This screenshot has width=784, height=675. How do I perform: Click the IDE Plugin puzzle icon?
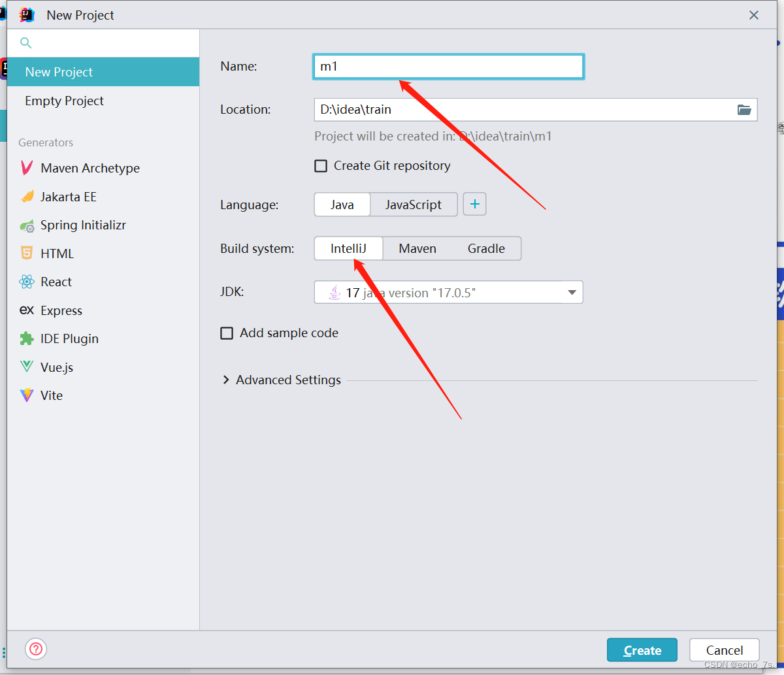point(27,338)
